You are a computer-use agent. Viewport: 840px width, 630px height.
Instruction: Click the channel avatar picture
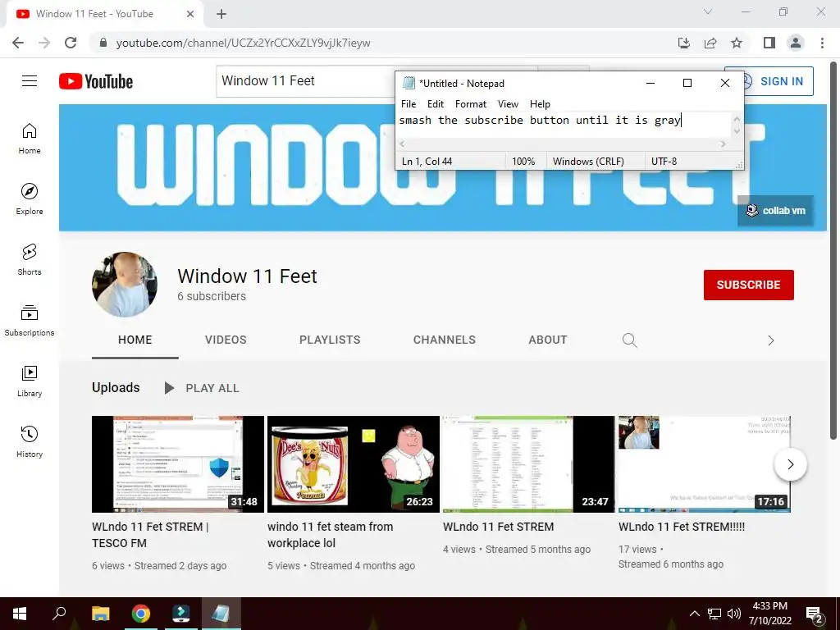point(125,285)
